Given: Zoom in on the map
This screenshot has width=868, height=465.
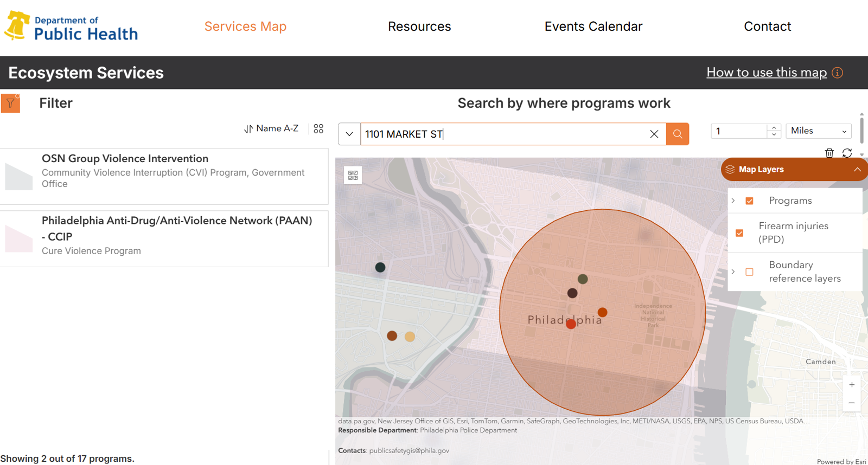Looking at the screenshot, I should (x=851, y=385).
